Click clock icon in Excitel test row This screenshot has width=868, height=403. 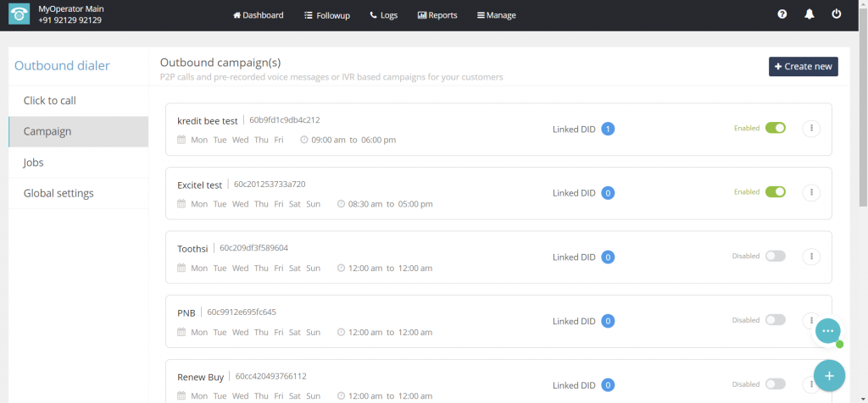pos(341,204)
